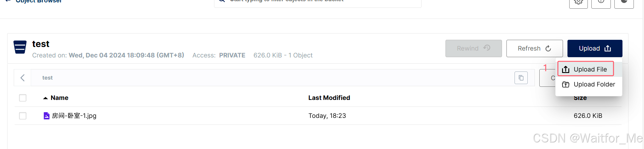Click the search magnifier icon
The width and height of the screenshot is (644, 149).
(x=222, y=1)
